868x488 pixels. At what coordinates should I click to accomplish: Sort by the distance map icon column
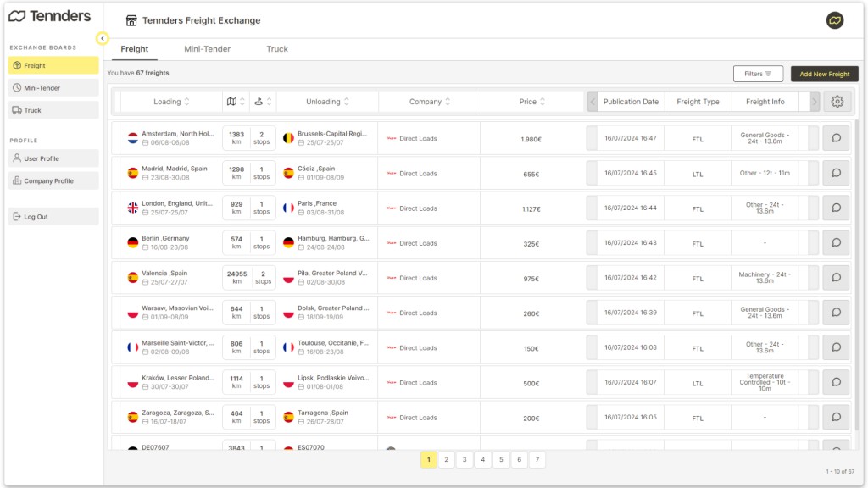[236, 102]
